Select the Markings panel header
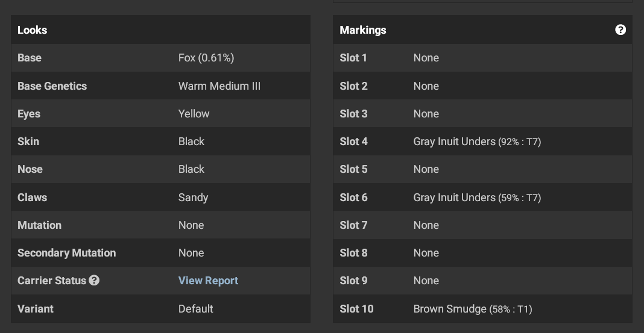This screenshot has height=333, width=644. pyautogui.click(x=482, y=30)
